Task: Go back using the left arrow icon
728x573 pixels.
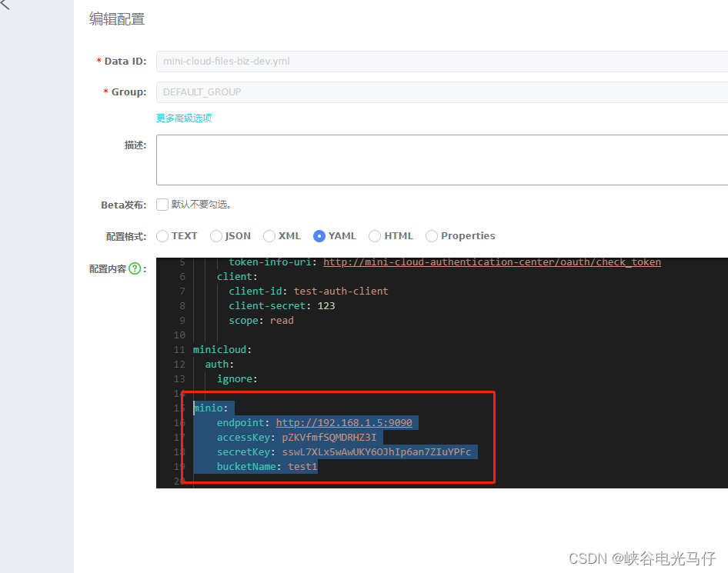Action: tap(5, 4)
